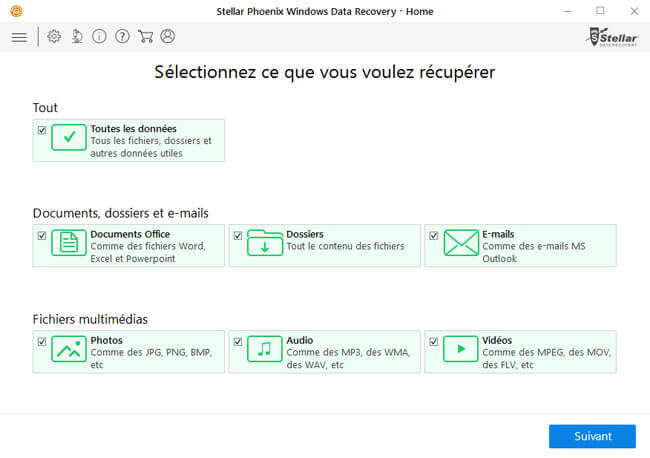Toggle the Documents Office checkbox
This screenshot has width=650, height=458.
(42, 236)
